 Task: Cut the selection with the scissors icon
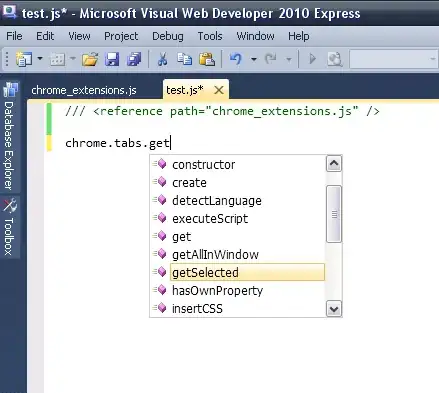coord(162,59)
